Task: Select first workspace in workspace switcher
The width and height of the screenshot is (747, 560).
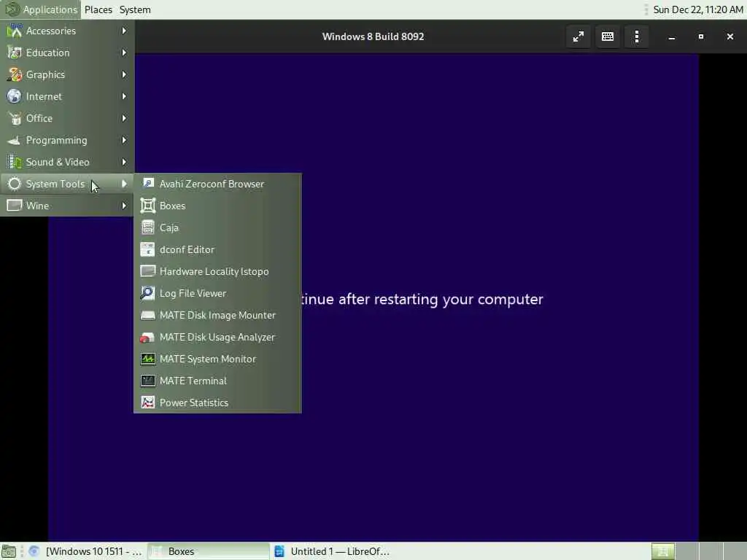Action: 662,551
